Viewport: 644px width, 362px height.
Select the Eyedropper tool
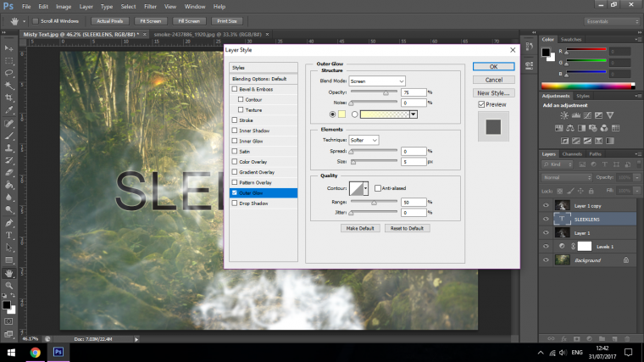[8, 110]
